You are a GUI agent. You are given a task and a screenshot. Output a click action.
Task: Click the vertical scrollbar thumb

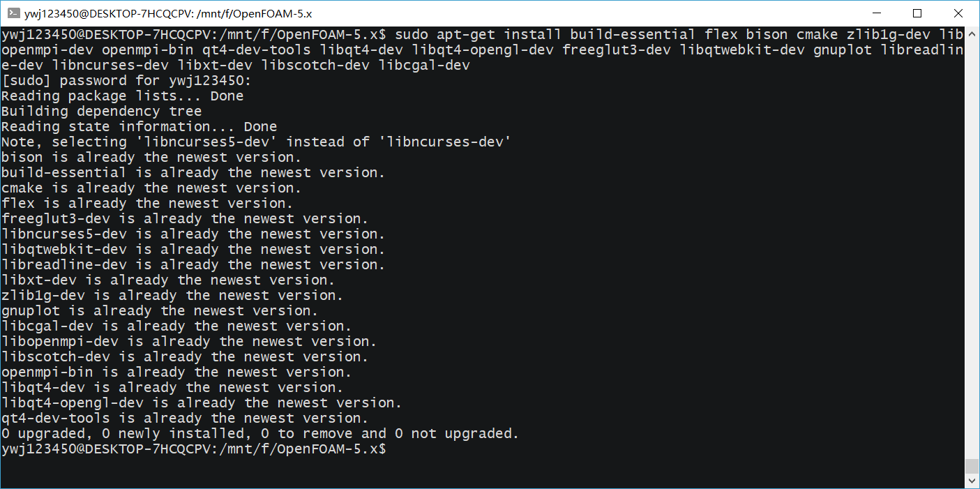click(972, 466)
